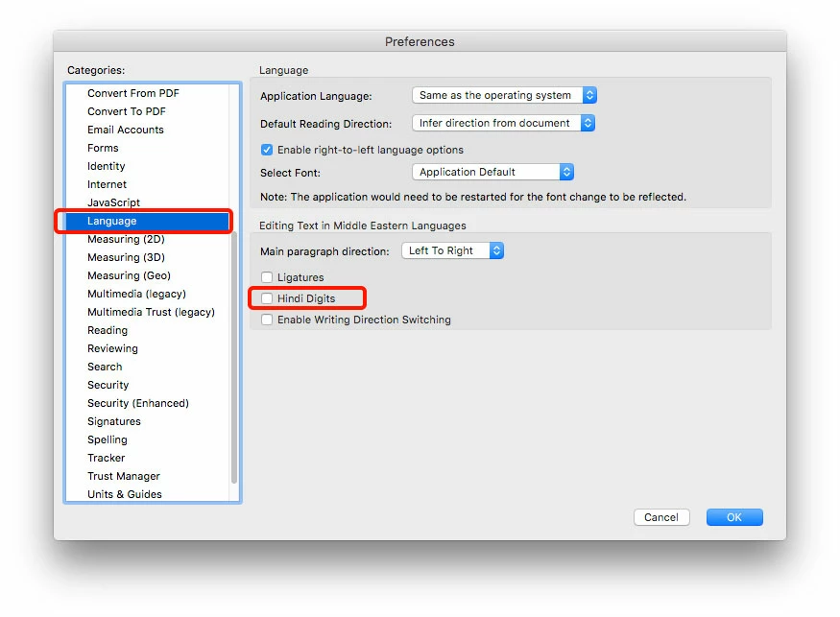The image size is (840, 617).
Task: Select the Signatures category
Action: [147, 421]
